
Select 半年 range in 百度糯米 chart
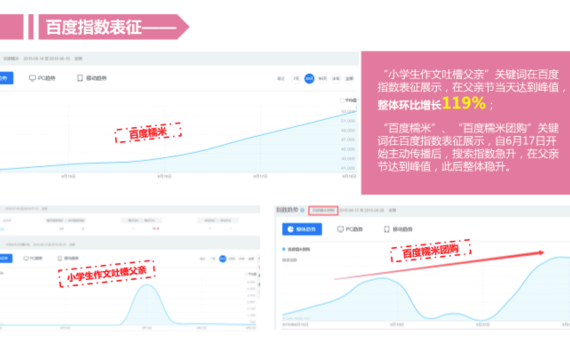336,78
